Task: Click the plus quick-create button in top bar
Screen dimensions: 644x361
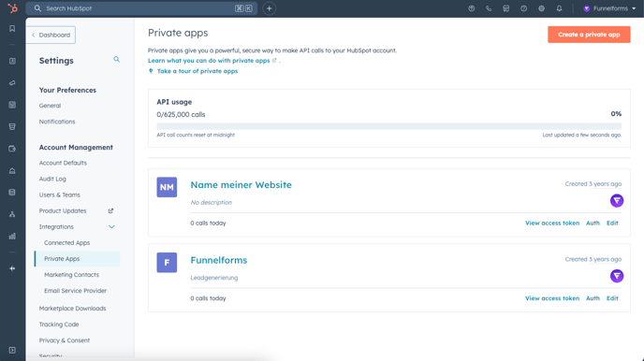Action: coord(269,8)
